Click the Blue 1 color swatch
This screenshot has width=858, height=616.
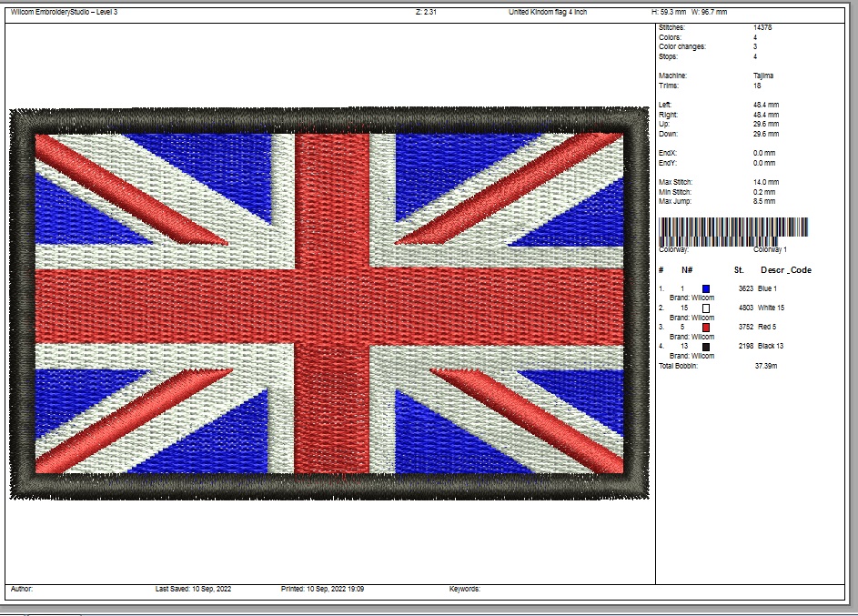point(705,288)
